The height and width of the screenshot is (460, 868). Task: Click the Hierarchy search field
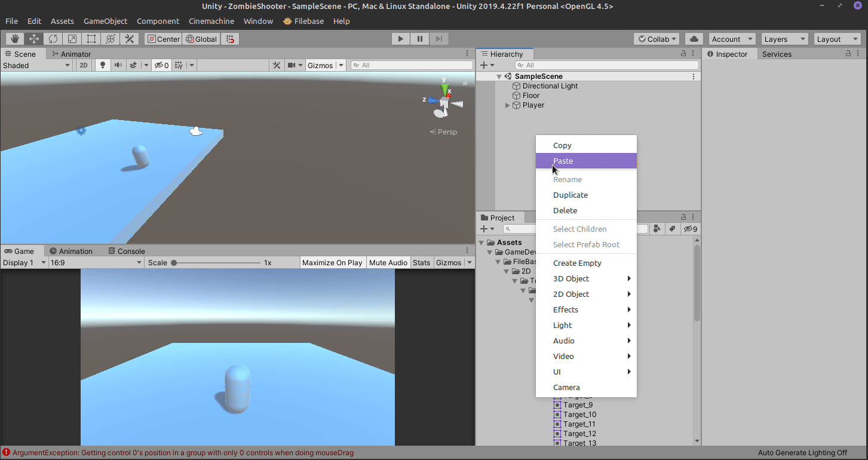pyautogui.click(x=606, y=65)
